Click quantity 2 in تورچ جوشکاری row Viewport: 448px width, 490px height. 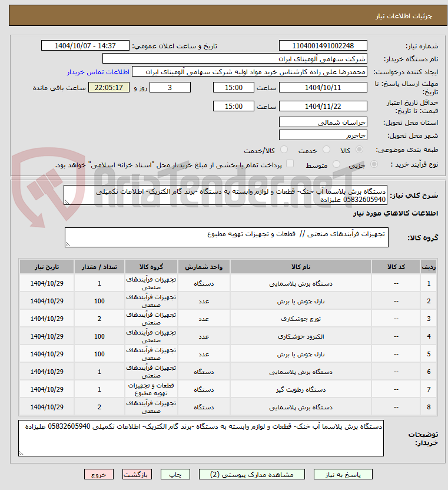point(99,319)
